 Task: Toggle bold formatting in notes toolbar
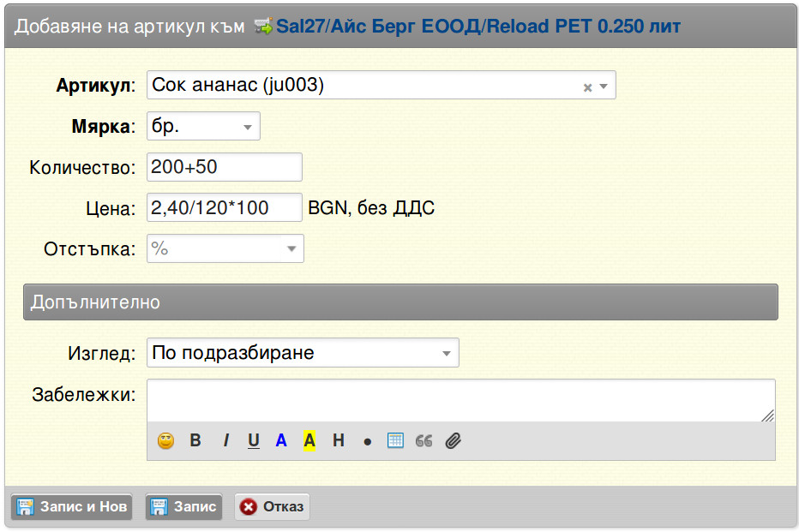point(195,440)
